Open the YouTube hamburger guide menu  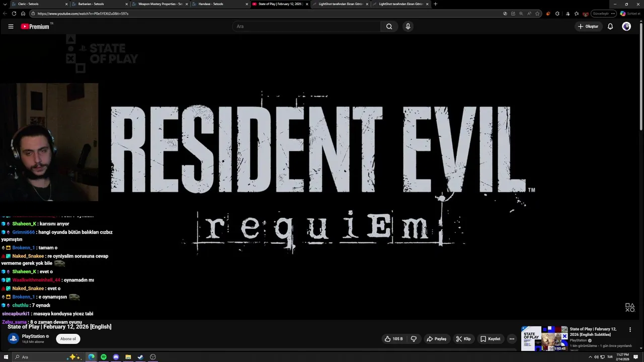[x=11, y=27]
